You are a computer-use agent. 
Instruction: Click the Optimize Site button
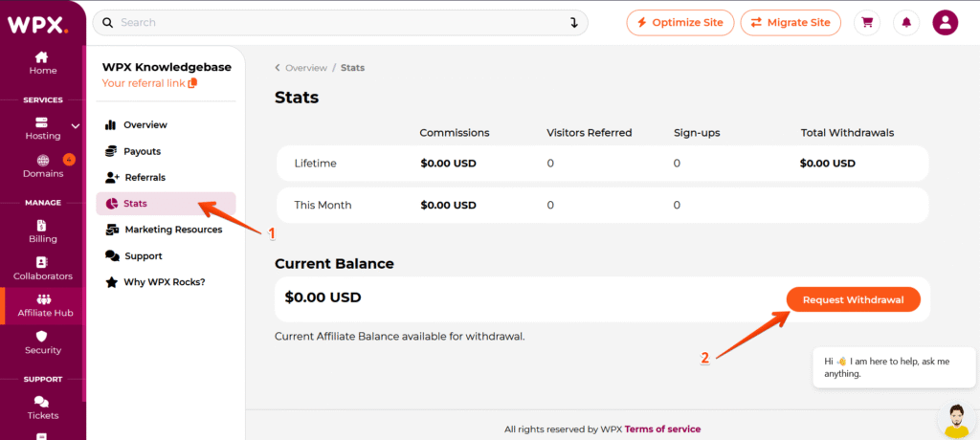point(680,22)
